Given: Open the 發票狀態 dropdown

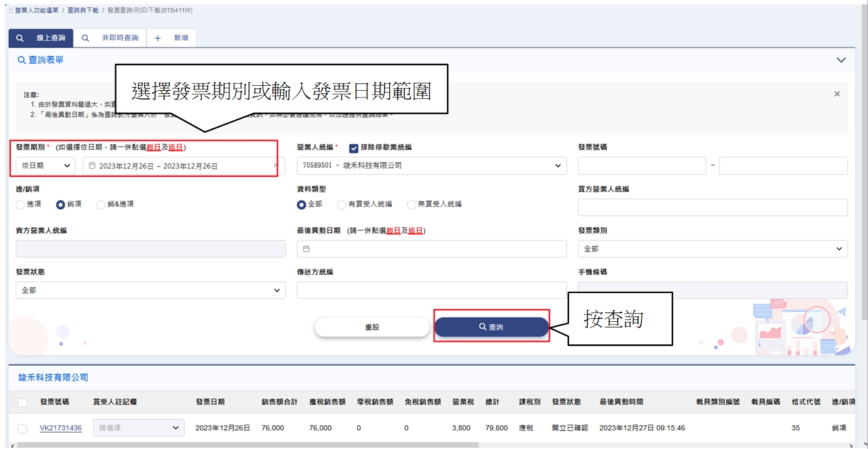Looking at the screenshot, I should coord(150,291).
